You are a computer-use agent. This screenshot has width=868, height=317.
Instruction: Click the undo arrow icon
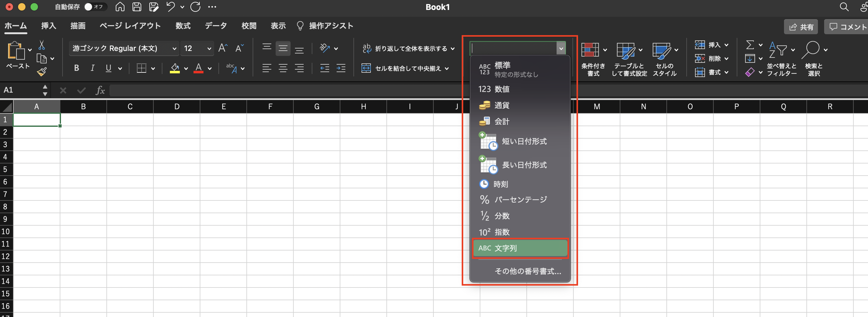point(170,7)
